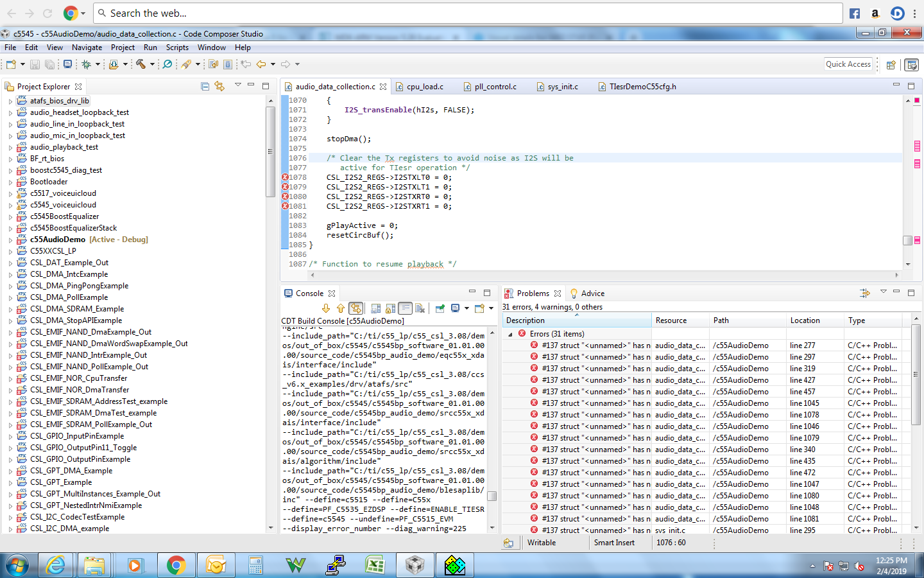Click the code editor vertical scrollbar thumb
The width and height of the screenshot is (924, 578).
(907, 240)
